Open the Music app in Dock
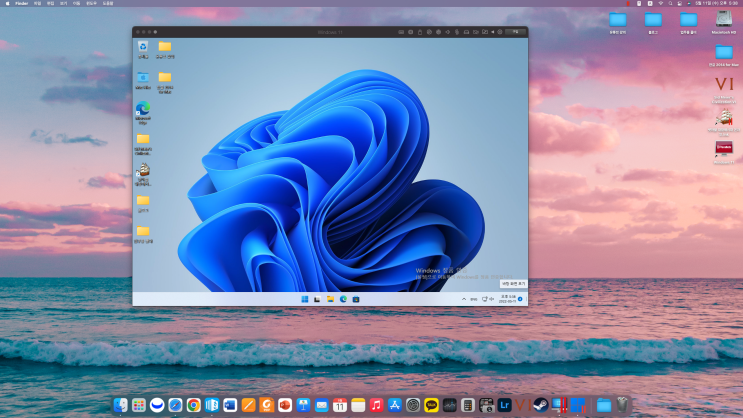743x418 pixels. 376,405
